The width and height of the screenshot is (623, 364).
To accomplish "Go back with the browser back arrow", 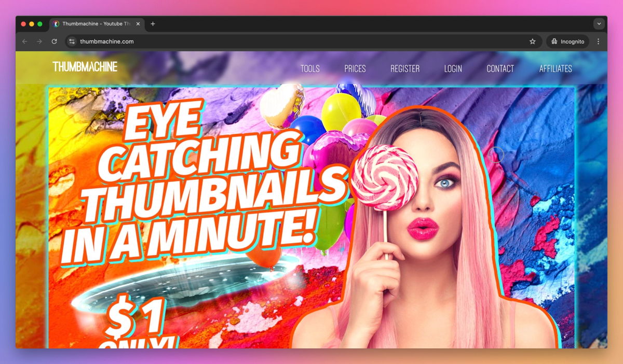I will [24, 41].
